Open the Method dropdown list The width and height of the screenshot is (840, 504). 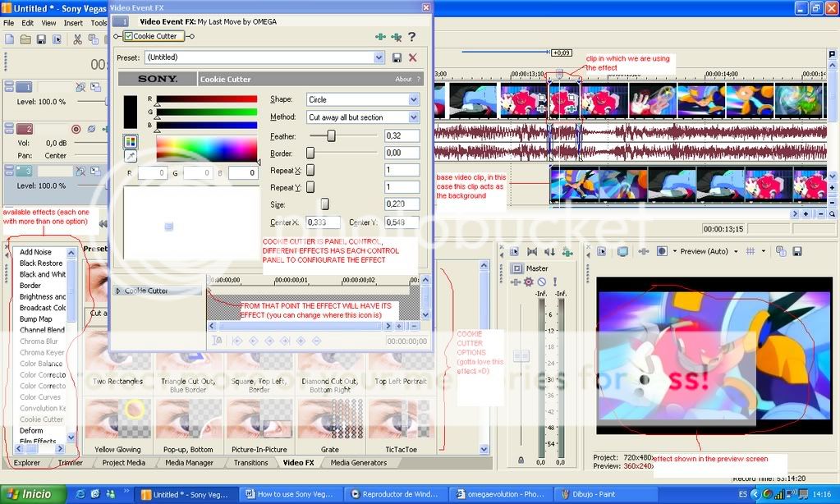(x=414, y=117)
